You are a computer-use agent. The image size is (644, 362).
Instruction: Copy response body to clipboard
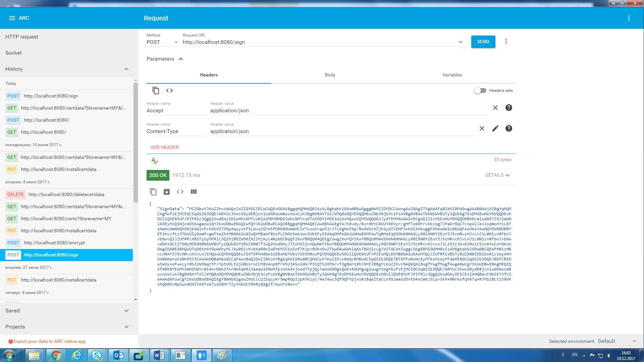tap(153, 192)
